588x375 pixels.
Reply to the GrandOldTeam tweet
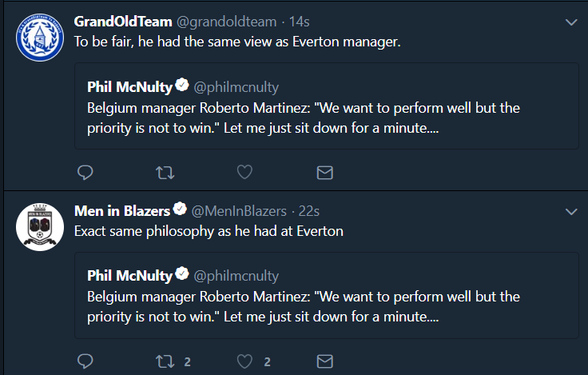(x=85, y=173)
